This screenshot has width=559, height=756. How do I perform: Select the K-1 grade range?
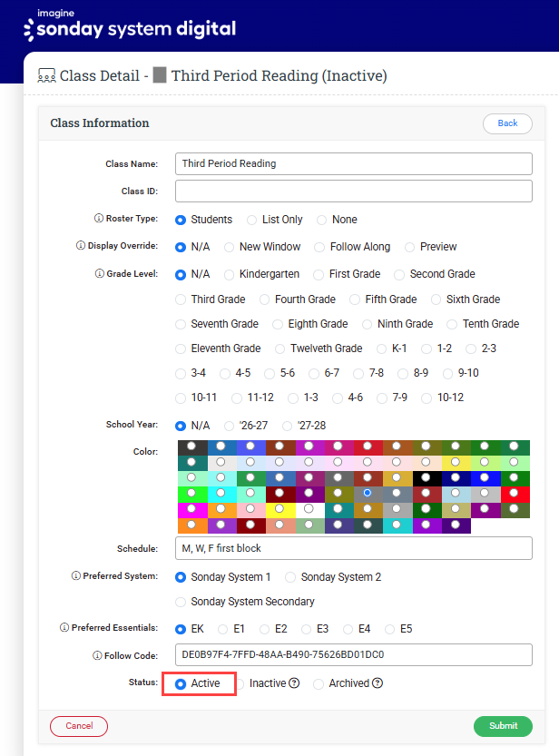382,349
